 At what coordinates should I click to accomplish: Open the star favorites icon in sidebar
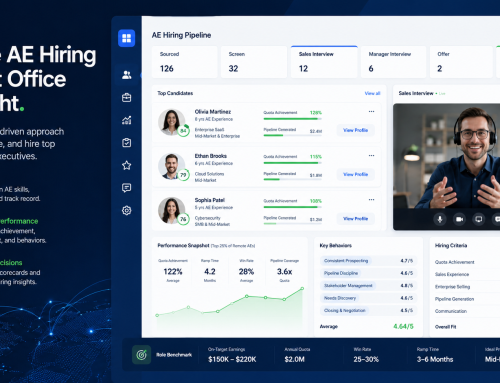click(127, 165)
